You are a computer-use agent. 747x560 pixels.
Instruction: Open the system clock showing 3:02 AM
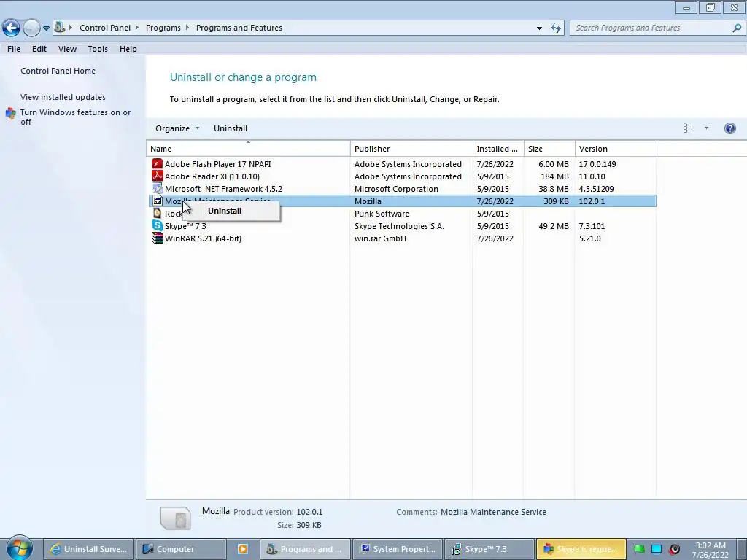(x=711, y=550)
